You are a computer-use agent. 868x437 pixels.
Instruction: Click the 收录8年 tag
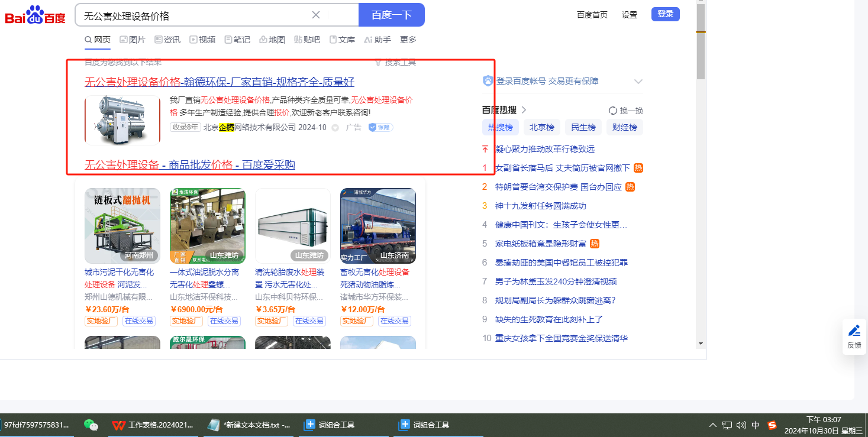pos(185,127)
